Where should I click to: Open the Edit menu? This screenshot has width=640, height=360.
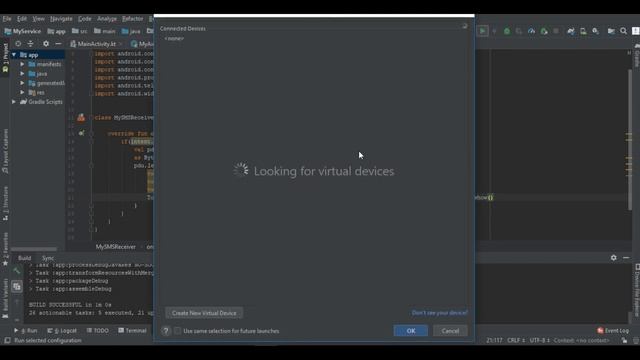[x=22, y=19]
